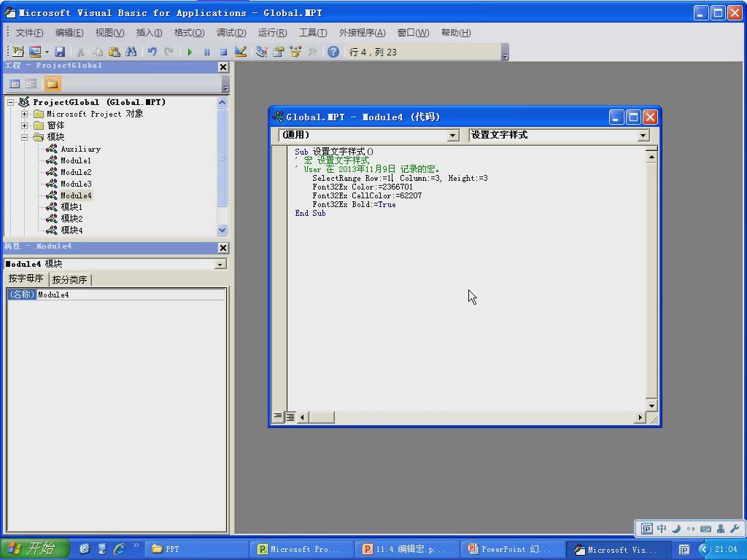Image resolution: width=747 pixels, height=560 pixels.
Task: Click the Insert UserForm toolbar icon
Action: point(35,52)
